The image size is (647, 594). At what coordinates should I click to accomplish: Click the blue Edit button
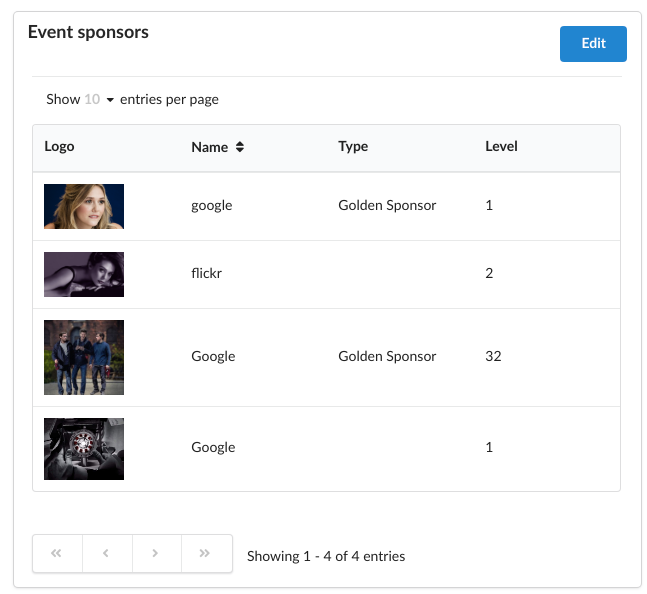tap(593, 44)
